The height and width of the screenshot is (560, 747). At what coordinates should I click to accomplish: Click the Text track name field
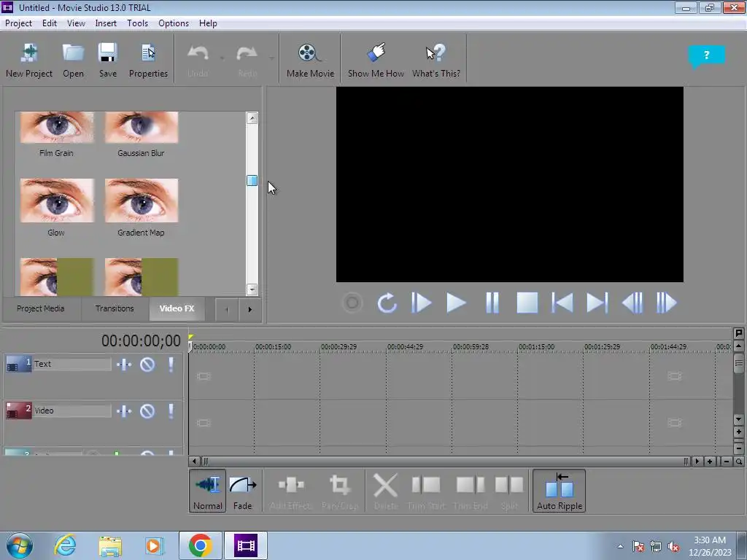(x=72, y=365)
